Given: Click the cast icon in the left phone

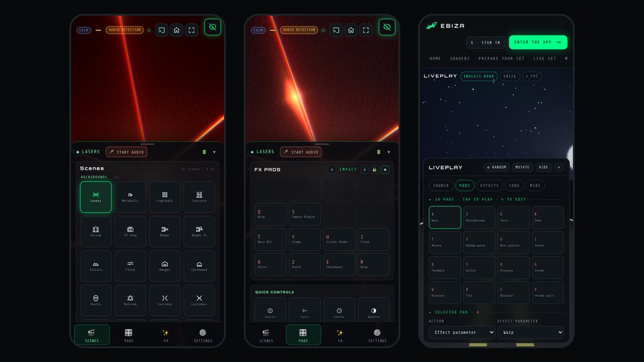Looking at the screenshot, I should point(162,30).
